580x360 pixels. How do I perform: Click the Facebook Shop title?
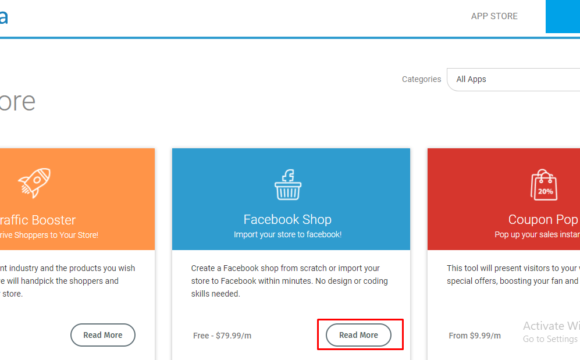(x=287, y=219)
